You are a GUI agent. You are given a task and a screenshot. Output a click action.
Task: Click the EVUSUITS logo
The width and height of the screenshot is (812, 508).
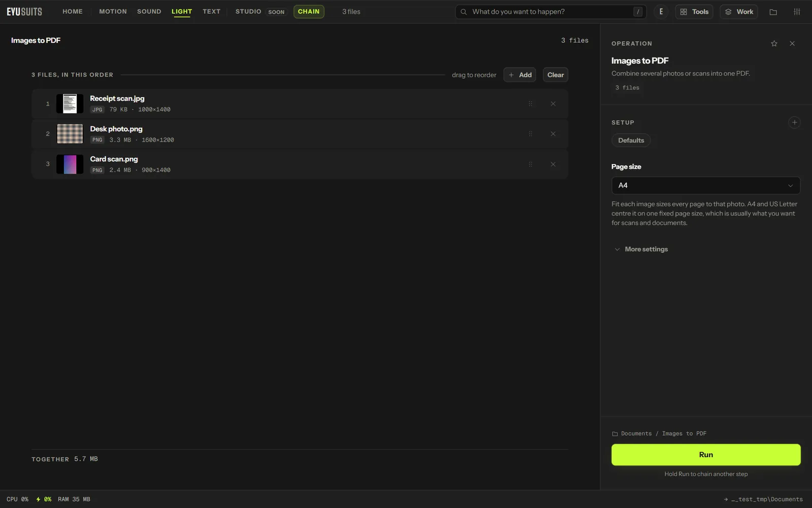(x=24, y=12)
